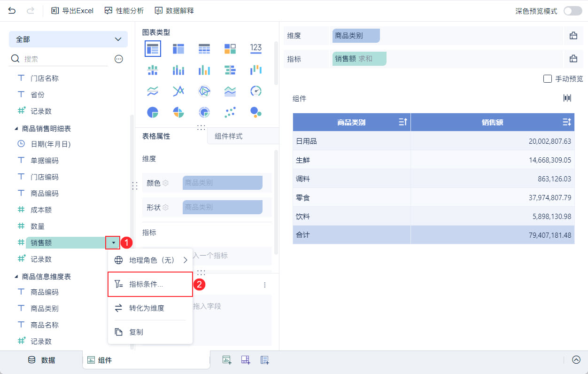Open 性能分析 performance analysis
588x374 pixels.
[124, 10]
